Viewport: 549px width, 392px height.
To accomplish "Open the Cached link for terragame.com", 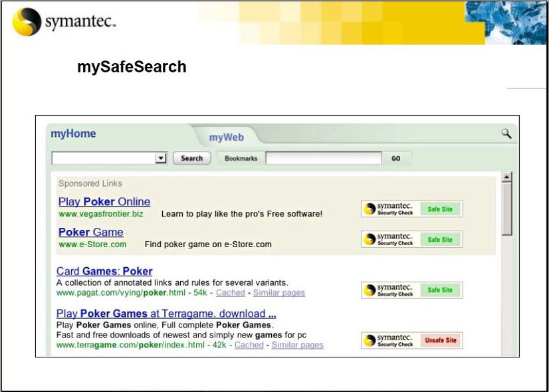I will (x=249, y=345).
